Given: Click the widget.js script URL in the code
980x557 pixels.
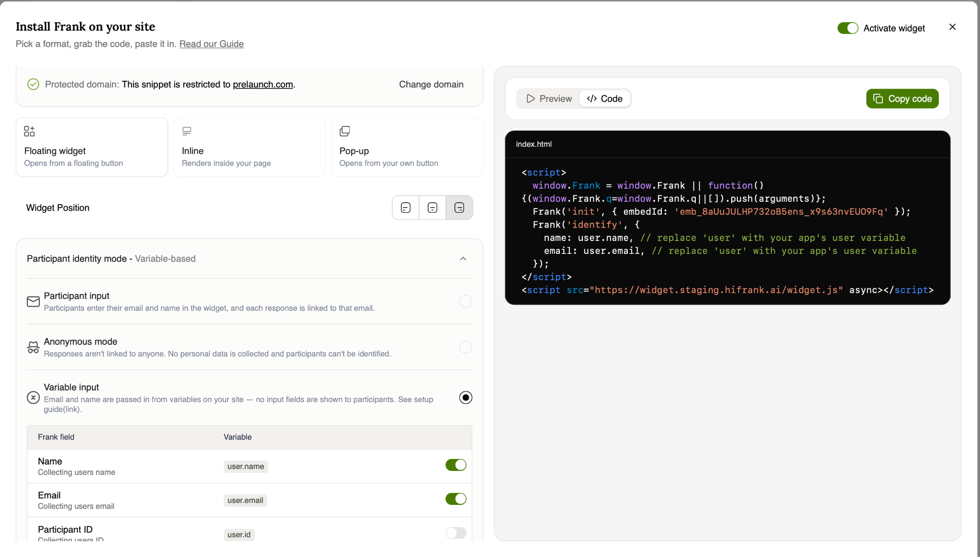Looking at the screenshot, I should (716, 290).
